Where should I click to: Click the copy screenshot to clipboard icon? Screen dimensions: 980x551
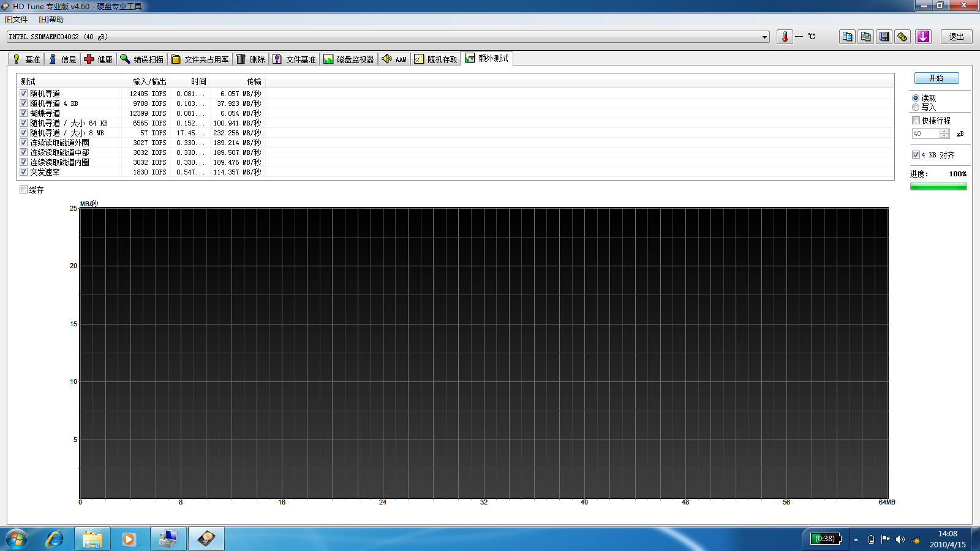[x=865, y=37]
